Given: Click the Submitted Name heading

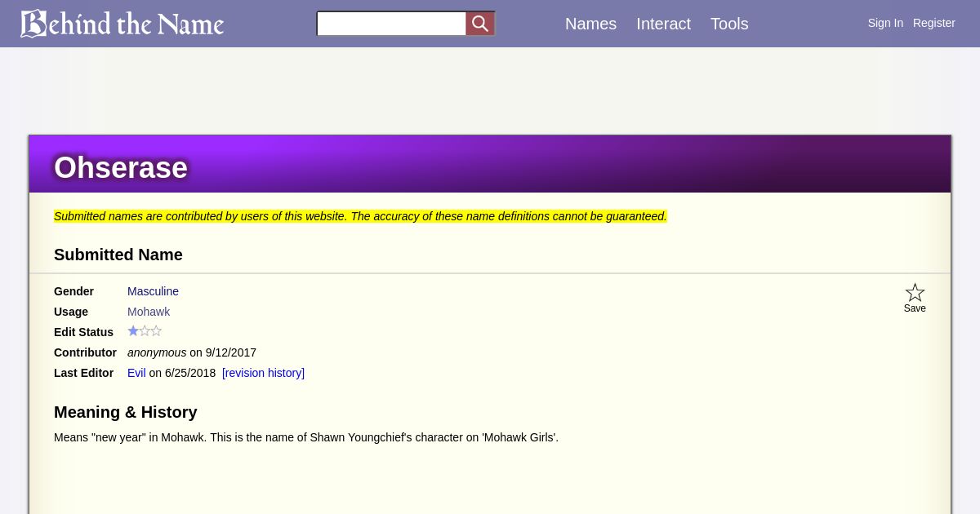Looking at the screenshot, I should pyautogui.click(x=118, y=255).
